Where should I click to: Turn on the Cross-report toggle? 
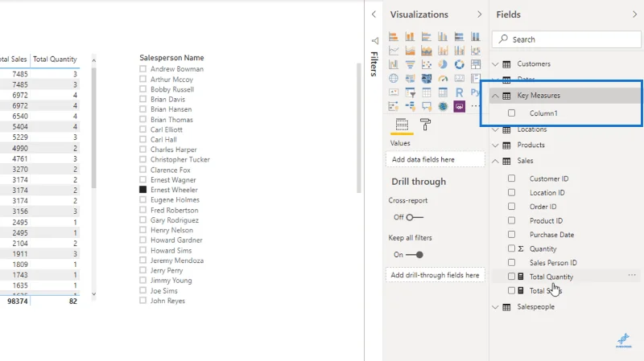(x=415, y=217)
